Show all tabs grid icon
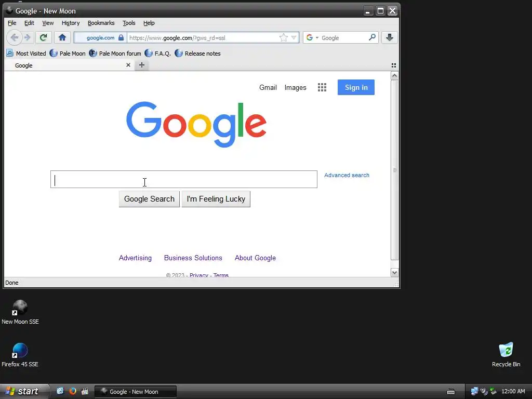Image resolution: width=532 pixels, height=399 pixels. coord(394,65)
